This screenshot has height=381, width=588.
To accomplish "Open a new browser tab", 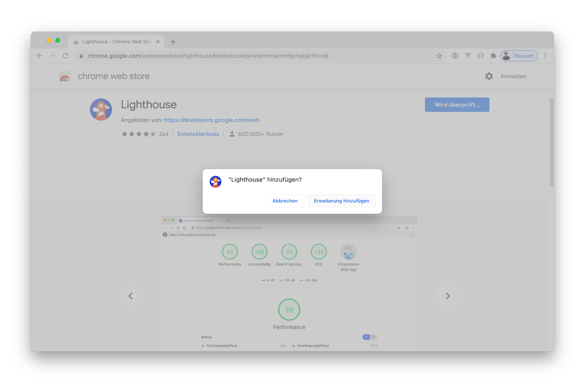I will [x=173, y=42].
